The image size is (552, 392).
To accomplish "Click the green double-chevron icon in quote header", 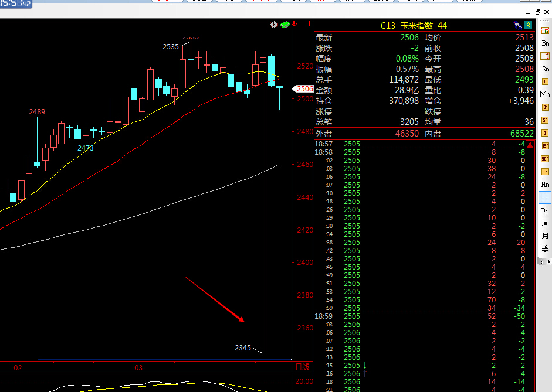I will 529,25.
